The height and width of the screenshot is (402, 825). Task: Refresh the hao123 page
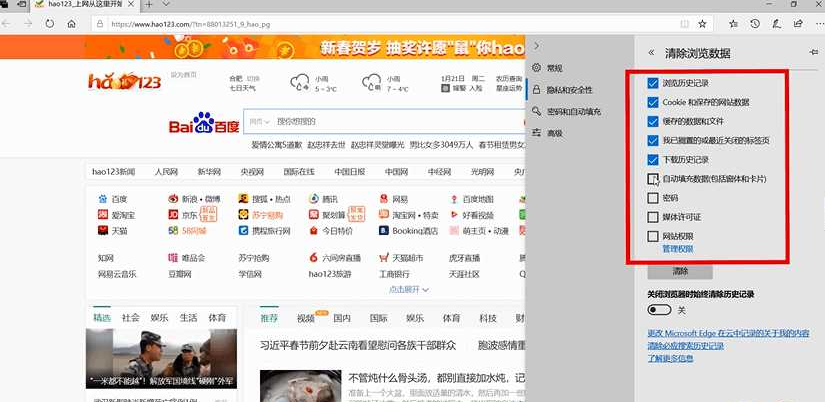[49, 24]
